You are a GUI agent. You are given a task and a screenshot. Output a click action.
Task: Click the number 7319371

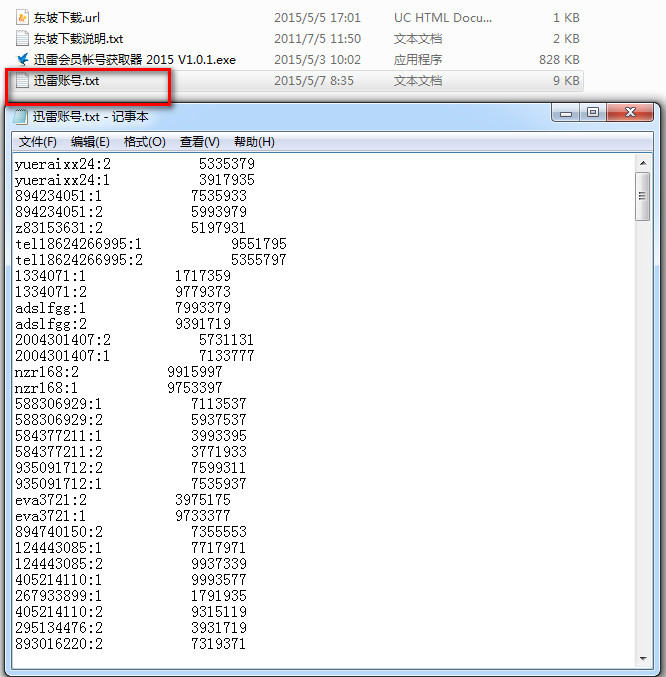coord(219,644)
